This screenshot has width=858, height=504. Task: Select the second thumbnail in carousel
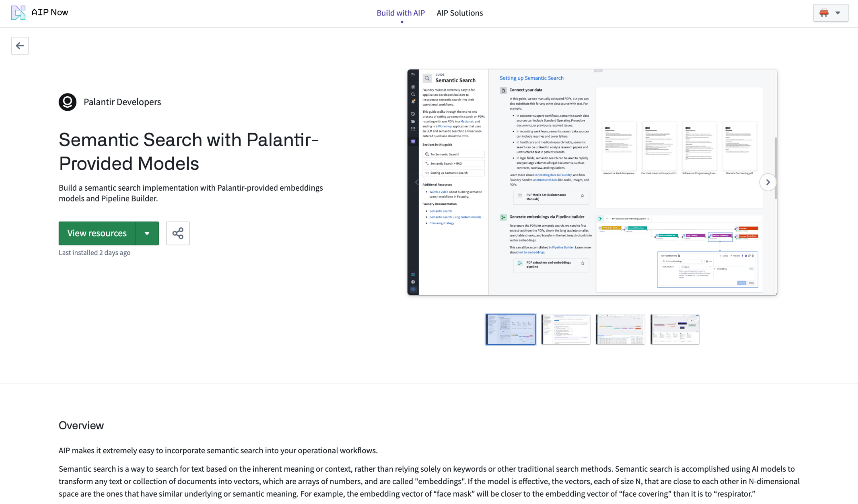(x=565, y=329)
